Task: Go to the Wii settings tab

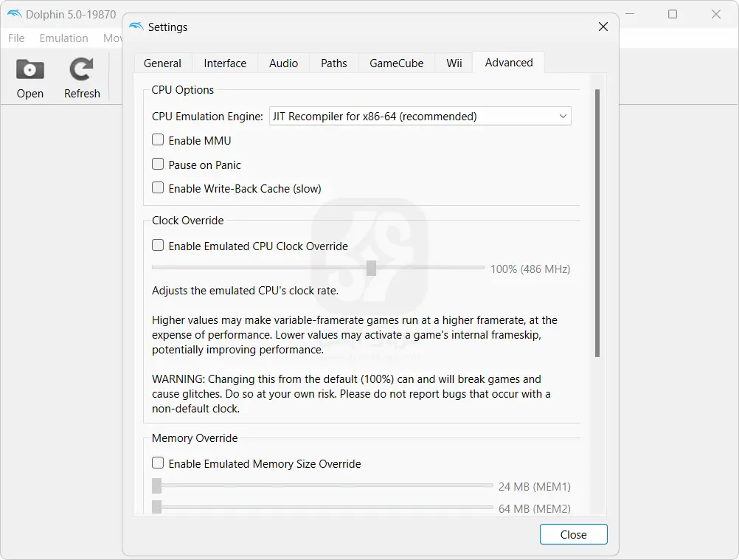Action: point(454,63)
